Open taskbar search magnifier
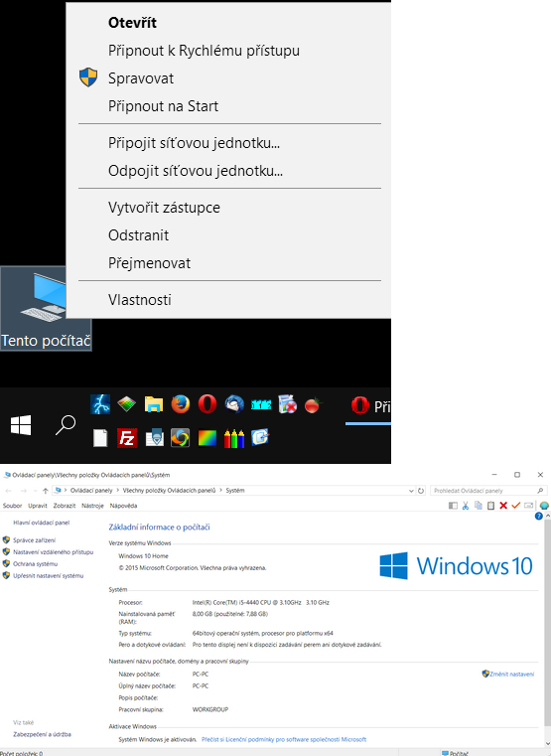 click(x=66, y=425)
